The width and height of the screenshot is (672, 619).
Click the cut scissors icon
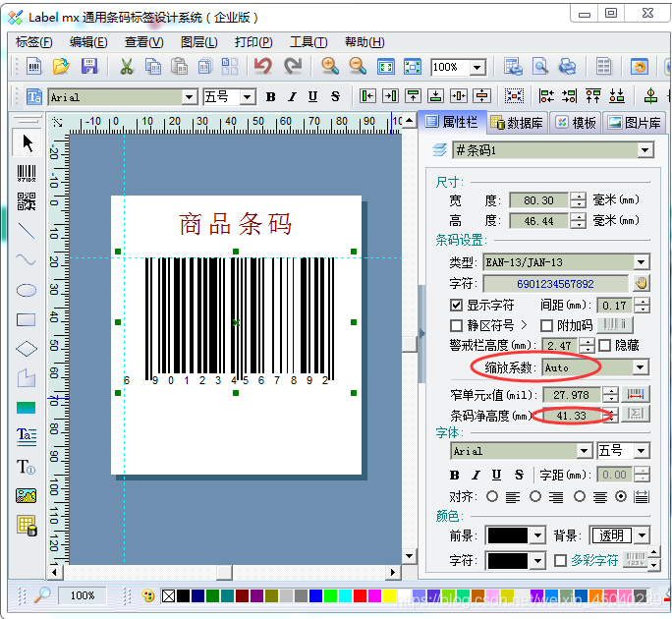(x=127, y=67)
